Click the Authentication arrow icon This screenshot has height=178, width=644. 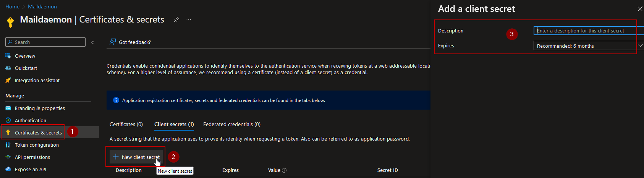pos(8,120)
